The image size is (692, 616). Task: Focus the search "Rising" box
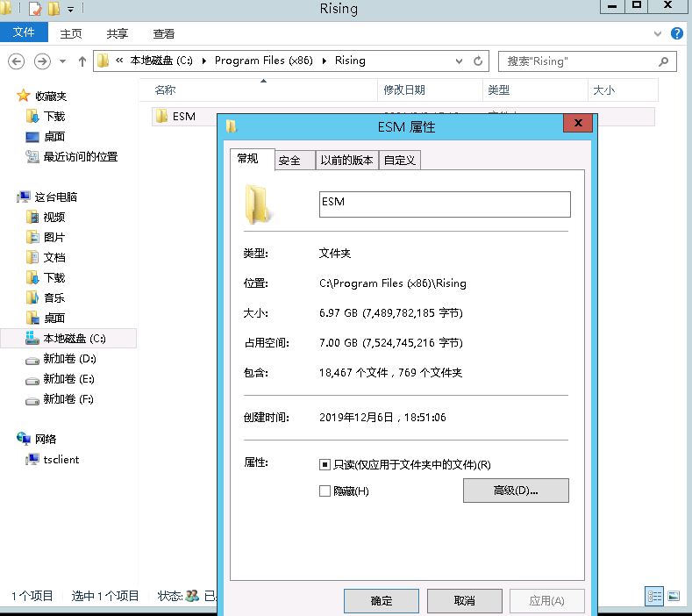(587, 61)
